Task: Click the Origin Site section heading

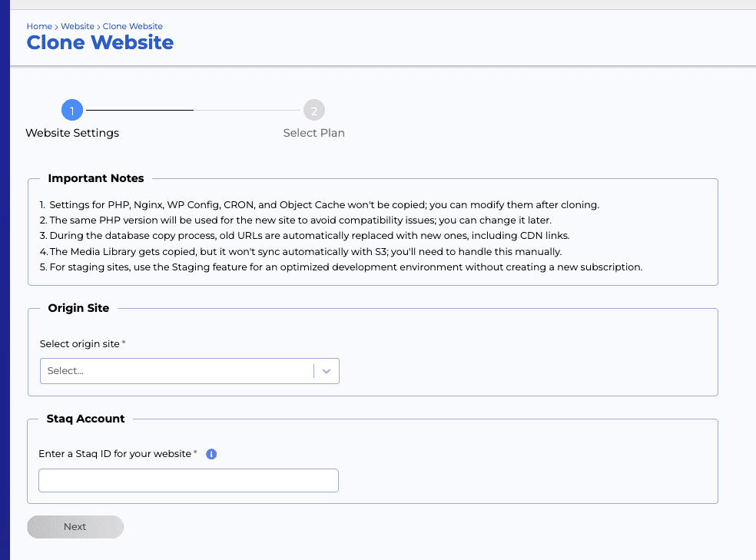Action: [78, 308]
